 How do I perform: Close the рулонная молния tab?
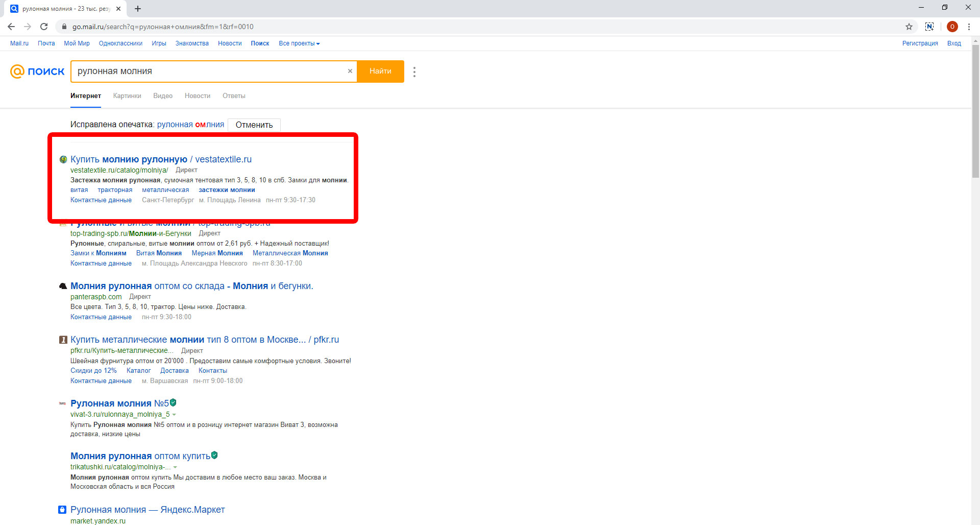point(118,9)
